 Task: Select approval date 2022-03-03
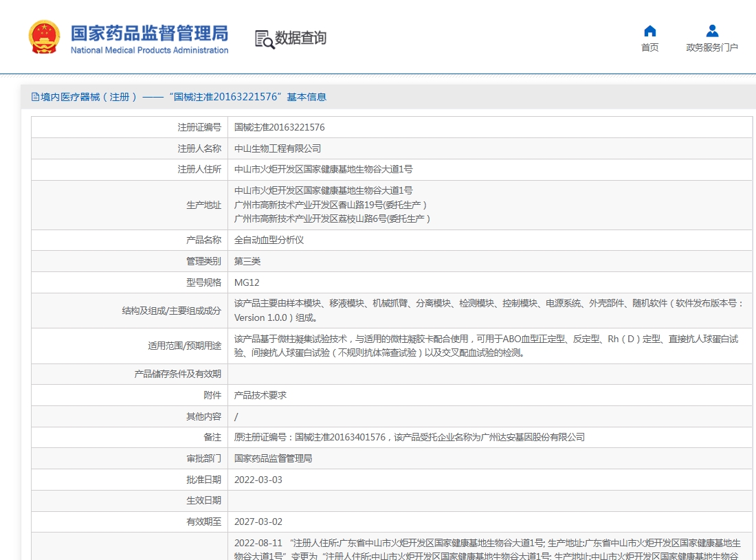click(x=258, y=480)
